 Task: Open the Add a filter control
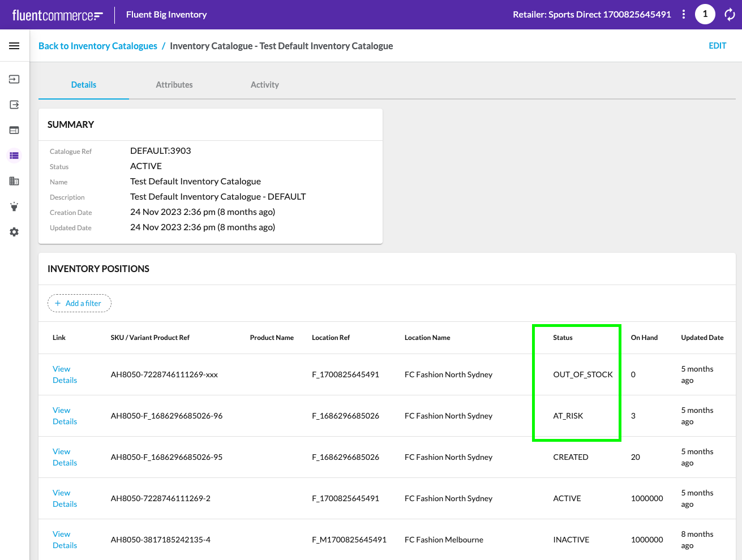click(x=79, y=303)
